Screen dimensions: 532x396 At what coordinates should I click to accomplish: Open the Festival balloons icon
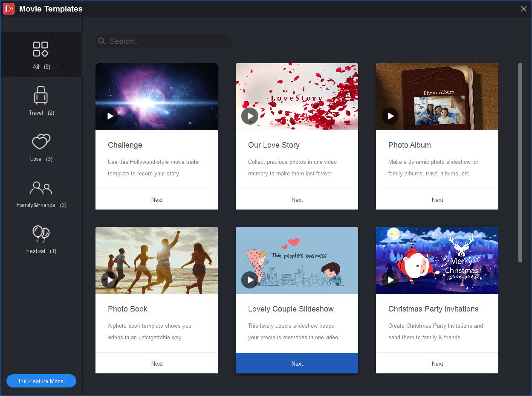click(x=41, y=234)
